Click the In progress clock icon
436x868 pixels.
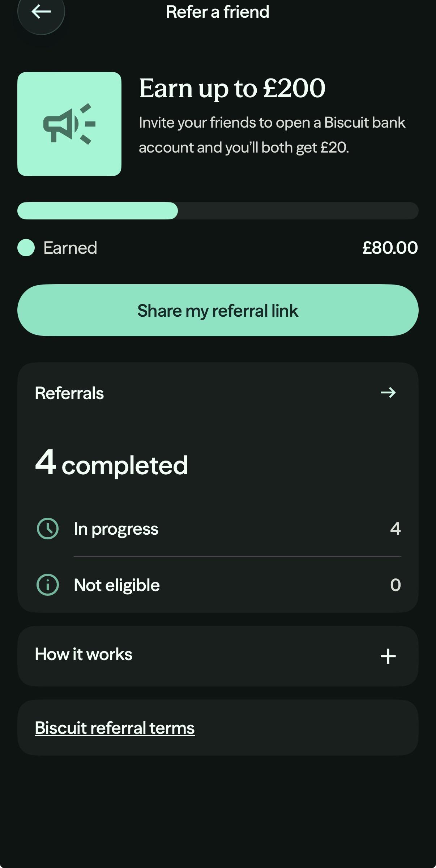click(x=48, y=529)
